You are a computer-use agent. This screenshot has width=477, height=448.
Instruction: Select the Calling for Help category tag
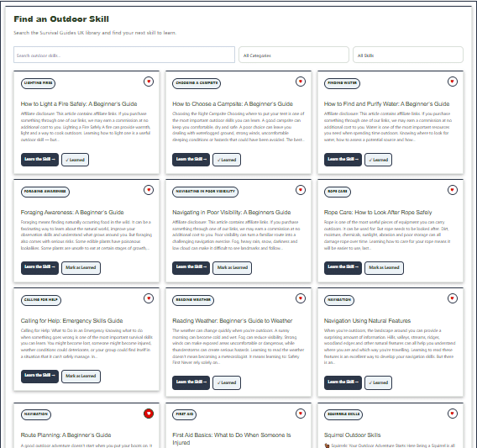(x=41, y=300)
